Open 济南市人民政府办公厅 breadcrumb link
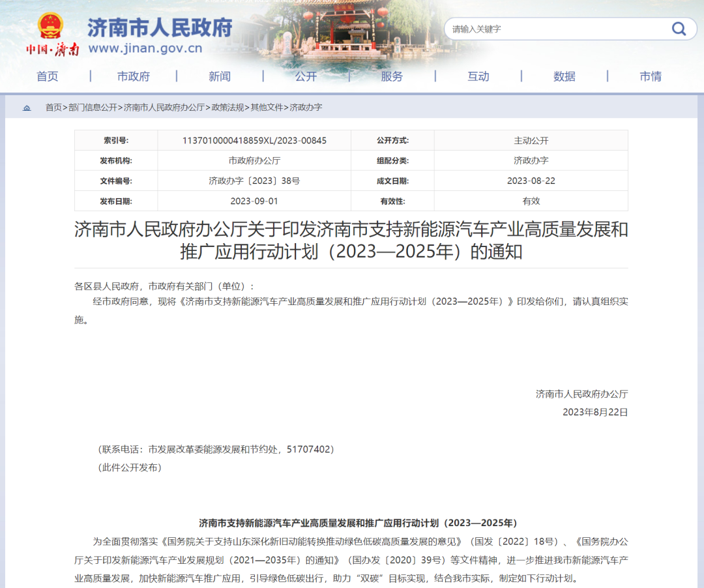This screenshot has width=704, height=588. click(164, 108)
